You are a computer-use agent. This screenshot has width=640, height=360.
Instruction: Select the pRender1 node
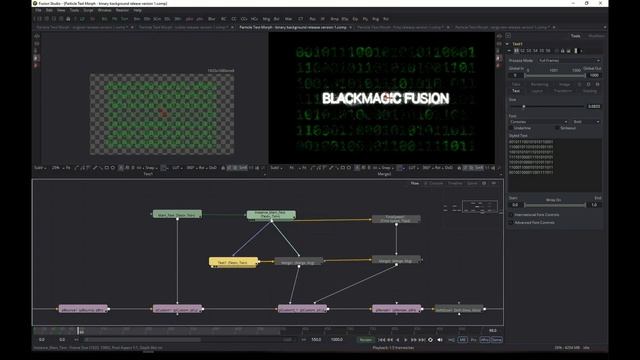(x=396, y=309)
